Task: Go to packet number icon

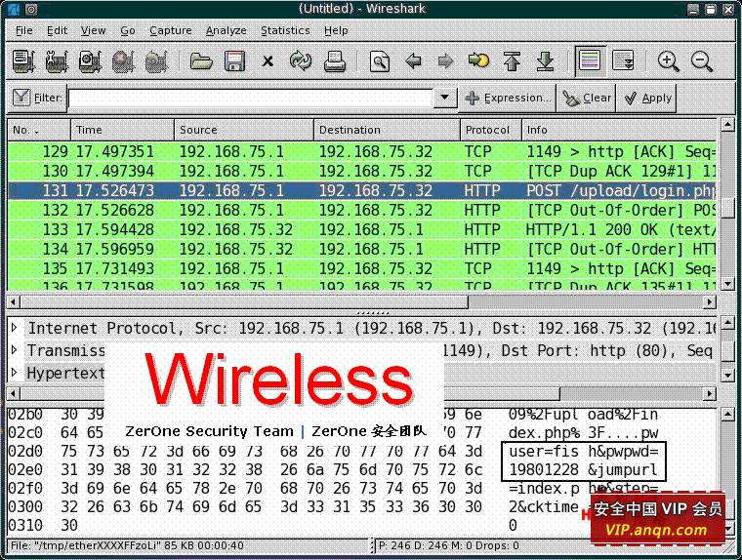Action: 479,61
